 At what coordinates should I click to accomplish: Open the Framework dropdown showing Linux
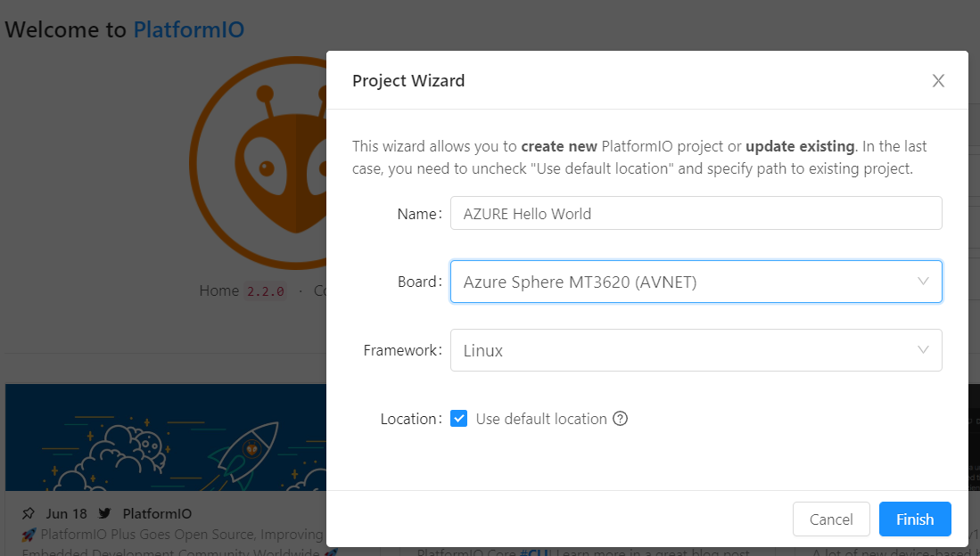click(696, 350)
